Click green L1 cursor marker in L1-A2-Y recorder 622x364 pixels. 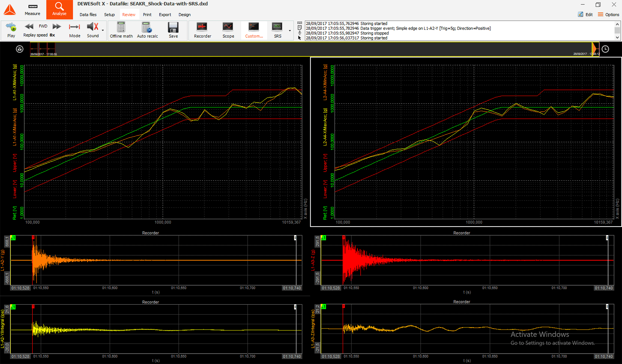click(13, 238)
